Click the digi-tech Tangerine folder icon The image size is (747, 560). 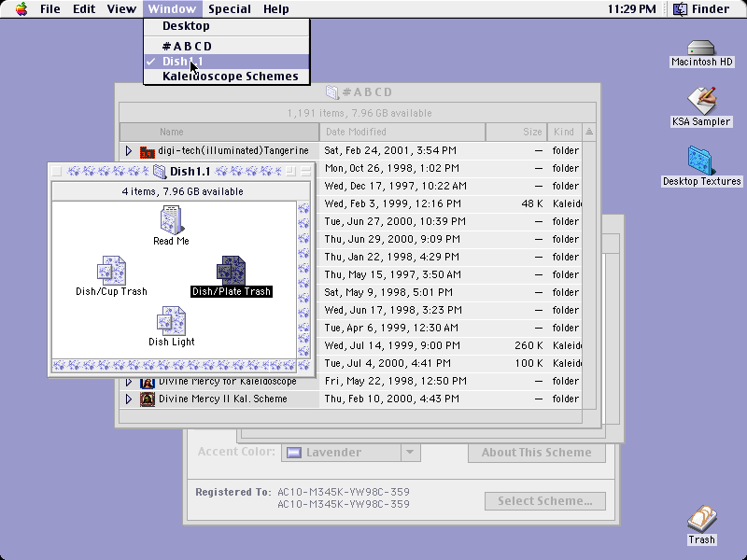click(148, 151)
